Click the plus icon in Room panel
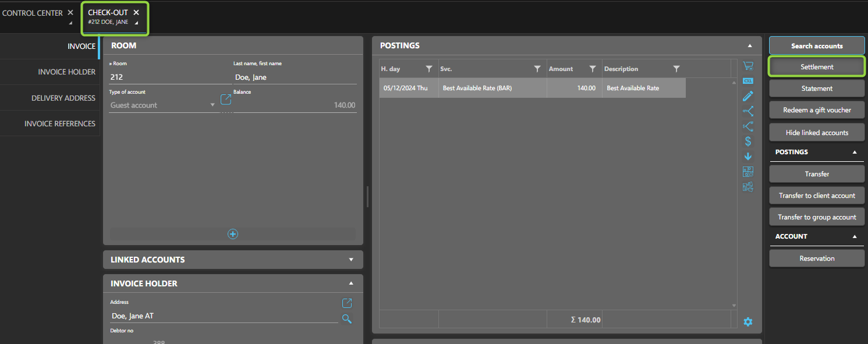This screenshot has width=868, height=344. [x=233, y=234]
